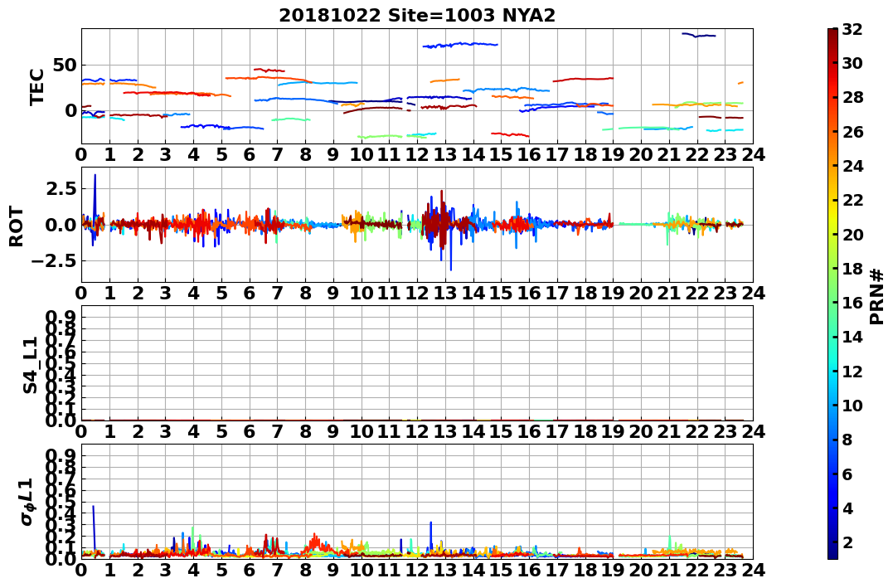Click the dark-blue TEC trace near hour 22
This screenshot has height=588, width=893.
point(699,36)
